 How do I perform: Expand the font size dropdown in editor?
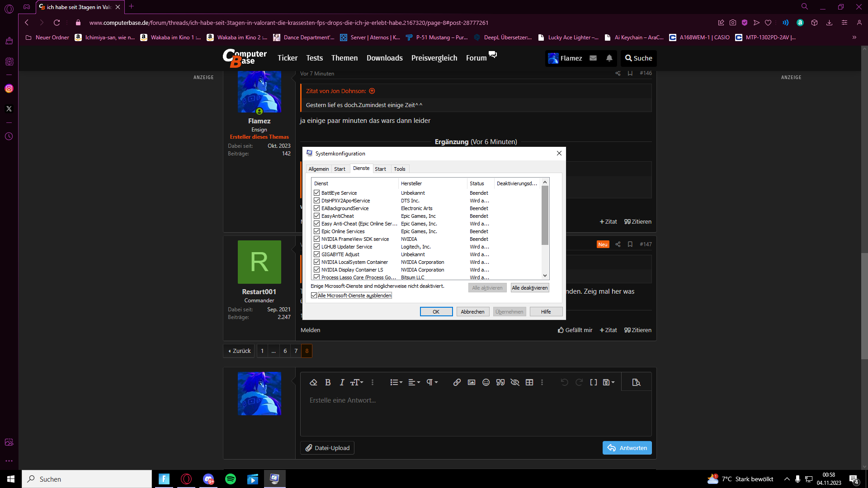coord(357,383)
